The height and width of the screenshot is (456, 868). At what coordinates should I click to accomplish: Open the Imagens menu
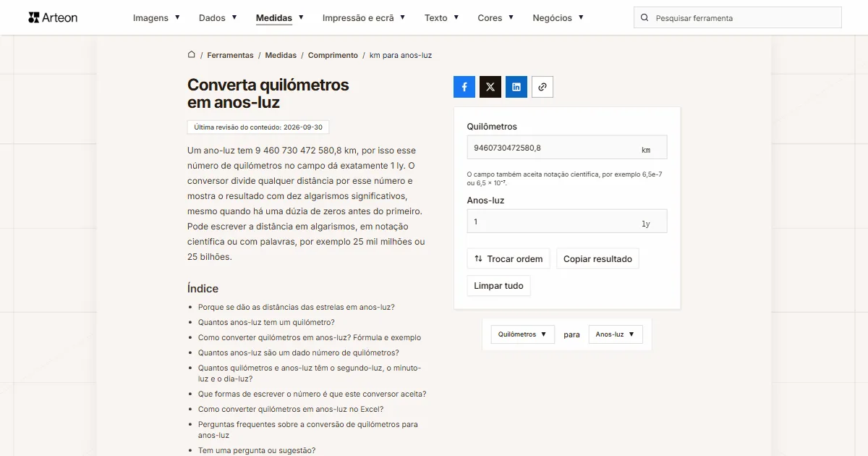(156, 18)
